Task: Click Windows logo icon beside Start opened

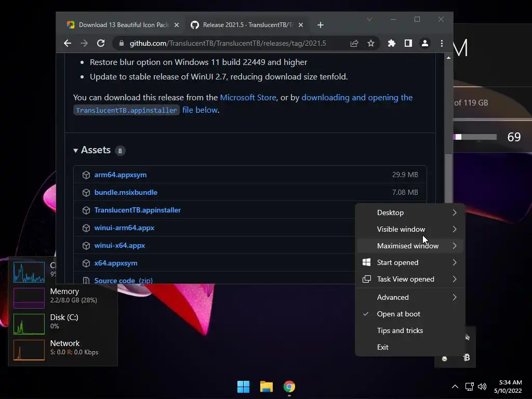Action: (x=366, y=262)
